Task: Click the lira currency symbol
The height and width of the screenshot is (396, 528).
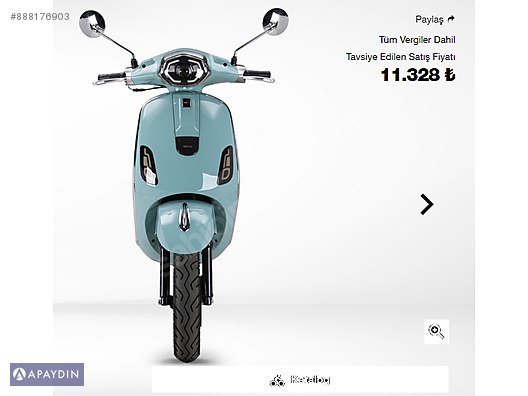Action: coord(450,75)
